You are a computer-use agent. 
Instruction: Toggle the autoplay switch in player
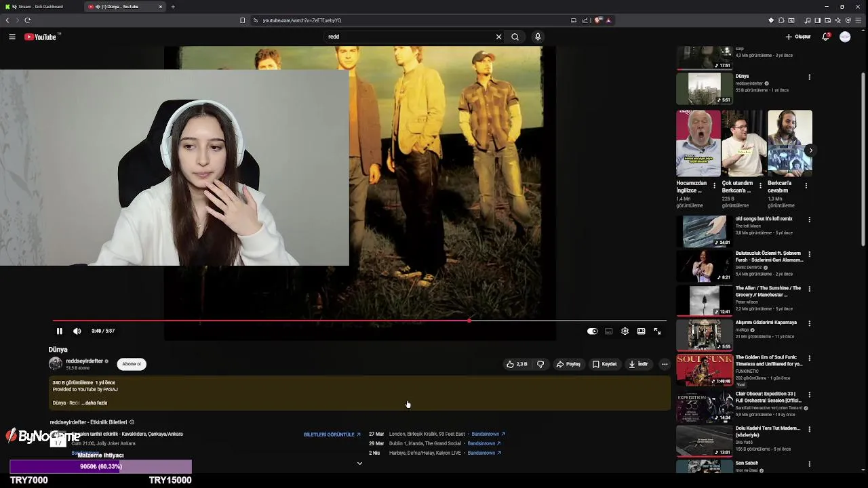click(592, 331)
